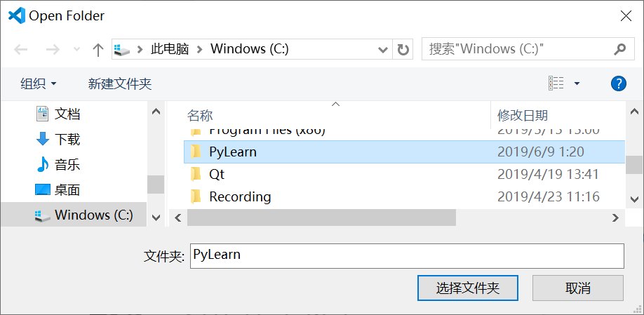The image size is (644, 315).
Task: Open the view options dropdown arrow
Action: pos(577,83)
